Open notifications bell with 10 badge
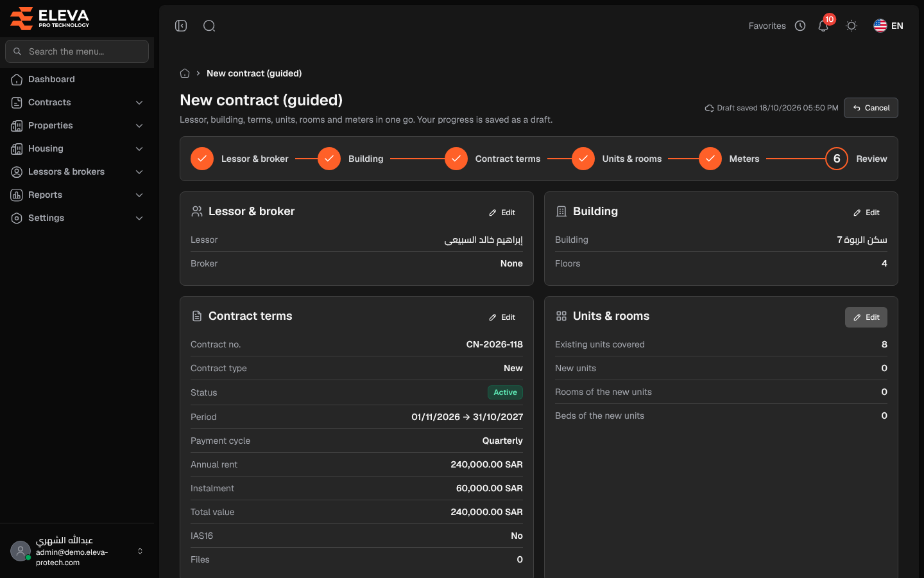Image resolution: width=924 pixels, height=578 pixels. pyautogui.click(x=823, y=26)
